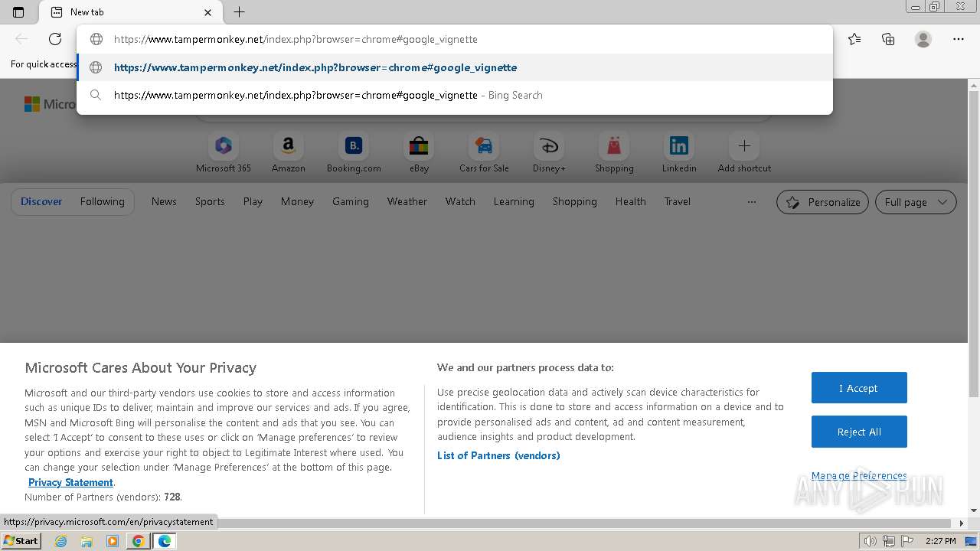Image resolution: width=980 pixels, height=551 pixels.
Task: Open the Sports category
Action: point(210,201)
